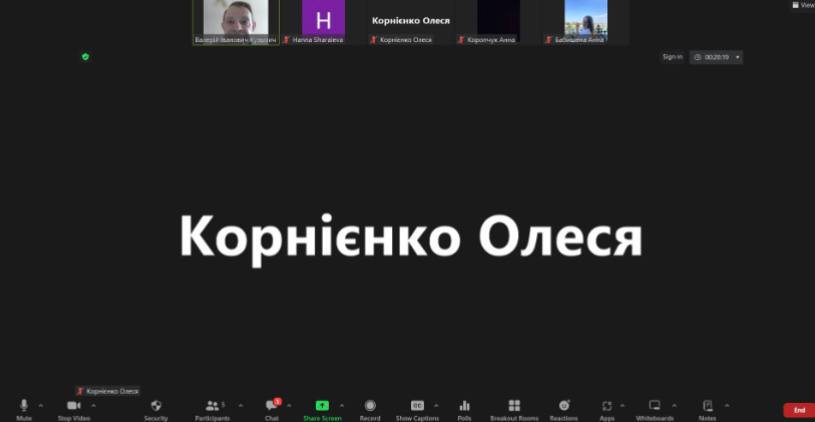This screenshot has width=815, height=422.
Task: Open Whiteboards
Action: [x=654, y=410]
